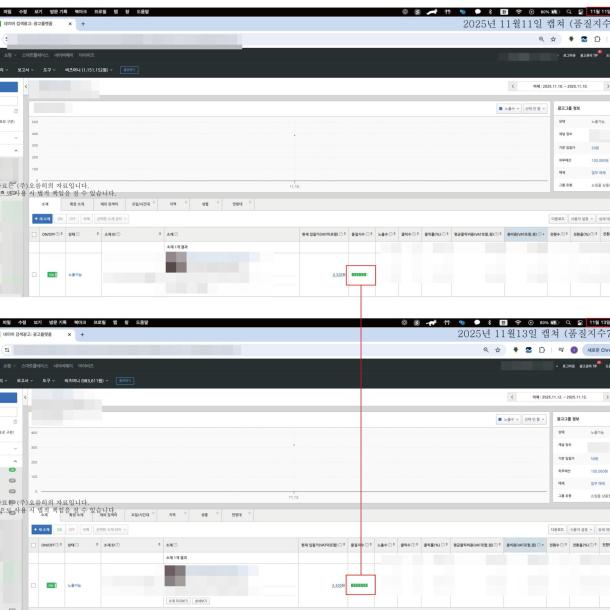This screenshot has width=610, height=610.
Task: Go to previous date range in the Nov 11 capture
Action: pos(512,87)
